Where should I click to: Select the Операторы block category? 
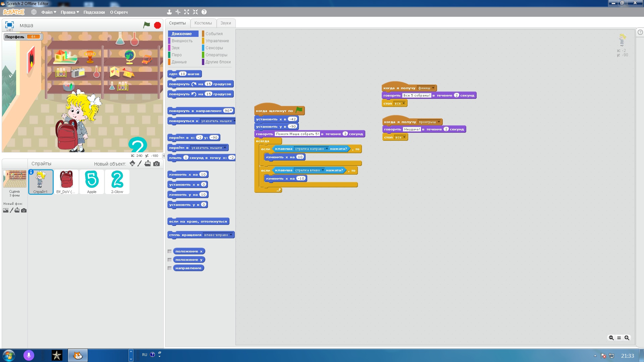216,55
